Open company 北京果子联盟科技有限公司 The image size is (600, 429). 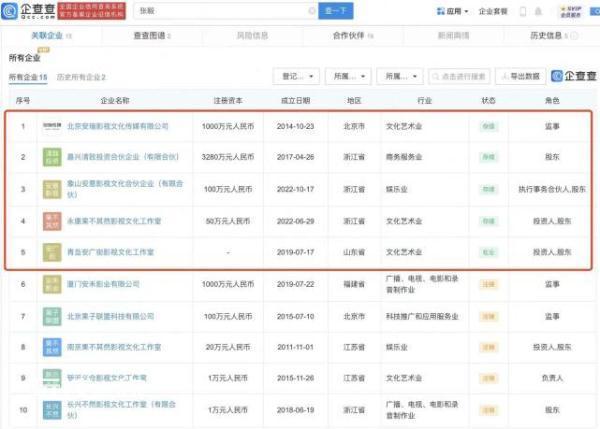(111, 316)
